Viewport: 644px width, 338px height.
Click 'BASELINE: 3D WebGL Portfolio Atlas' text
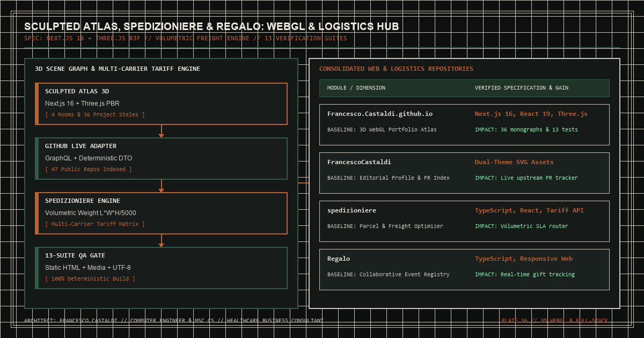pyautogui.click(x=382, y=130)
